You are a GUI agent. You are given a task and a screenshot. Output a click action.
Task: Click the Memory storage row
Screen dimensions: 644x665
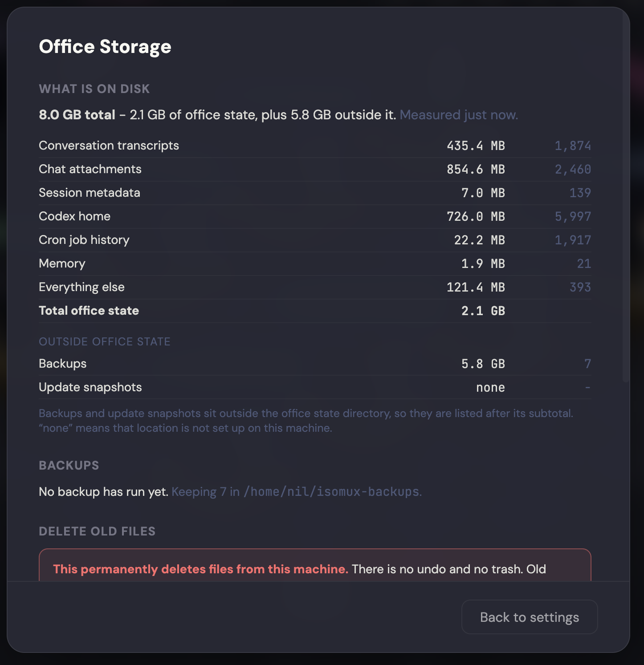(315, 264)
